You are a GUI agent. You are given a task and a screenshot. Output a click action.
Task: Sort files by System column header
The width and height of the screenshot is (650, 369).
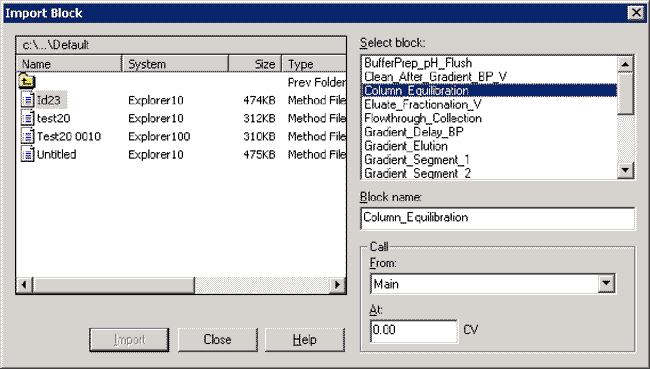point(175,64)
